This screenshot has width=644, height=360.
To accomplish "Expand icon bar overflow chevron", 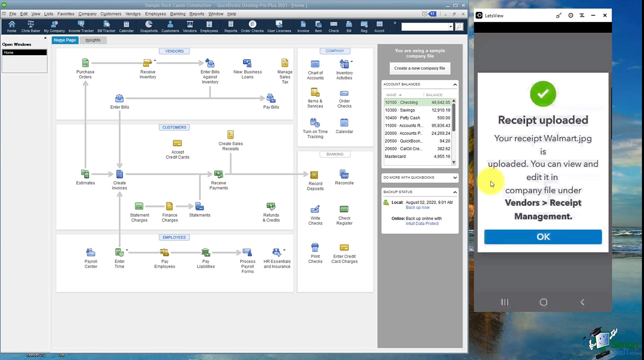I will pyautogui.click(x=395, y=23).
